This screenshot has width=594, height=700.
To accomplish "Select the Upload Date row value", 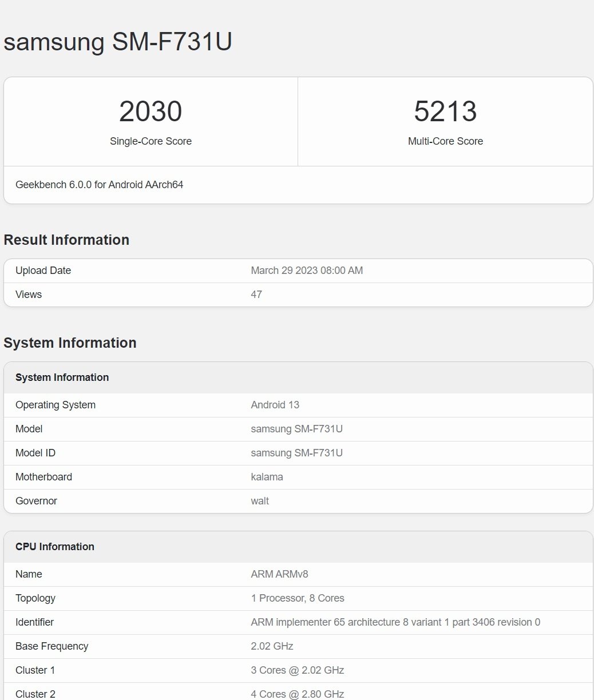I will tap(307, 271).
